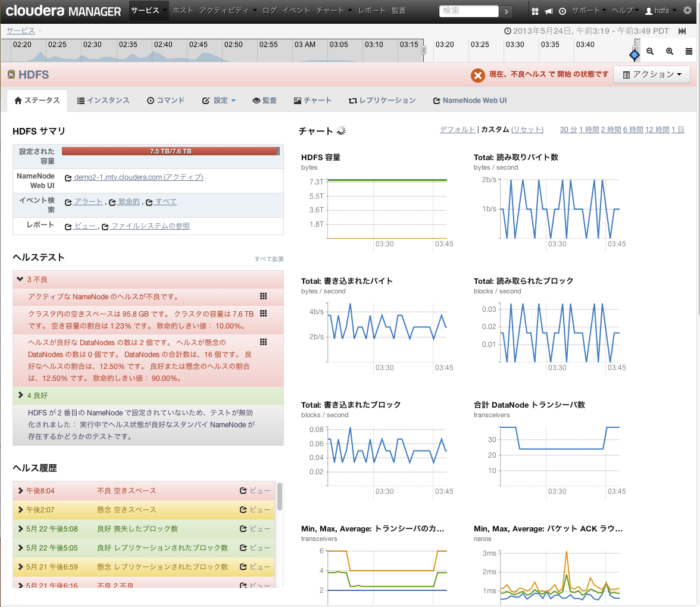Switch to the インスタンス tab
Viewport: 700px width, 607px height.
(x=103, y=101)
